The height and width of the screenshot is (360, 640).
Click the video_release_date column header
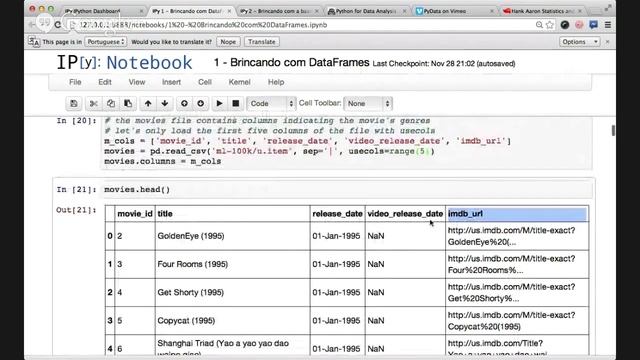405,213
